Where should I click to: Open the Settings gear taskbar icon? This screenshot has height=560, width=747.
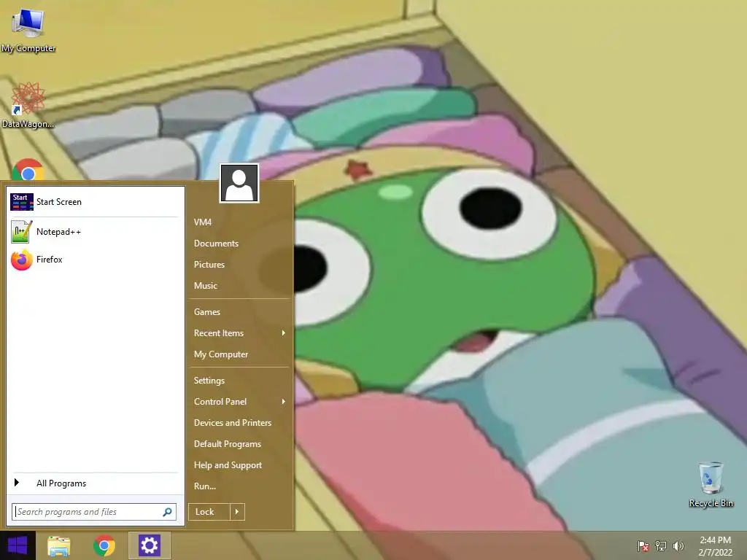tap(149, 545)
